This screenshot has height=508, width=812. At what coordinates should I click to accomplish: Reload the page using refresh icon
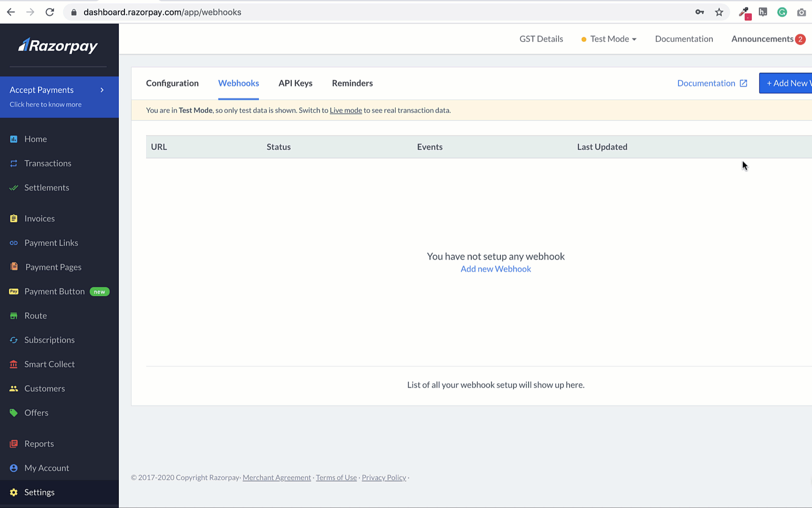click(x=50, y=12)
